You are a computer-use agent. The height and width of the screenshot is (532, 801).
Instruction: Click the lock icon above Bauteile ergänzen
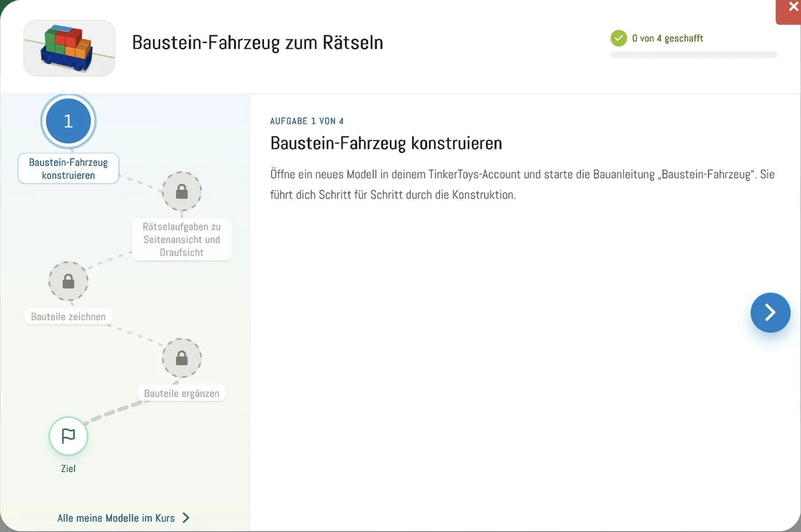(182, 358)
